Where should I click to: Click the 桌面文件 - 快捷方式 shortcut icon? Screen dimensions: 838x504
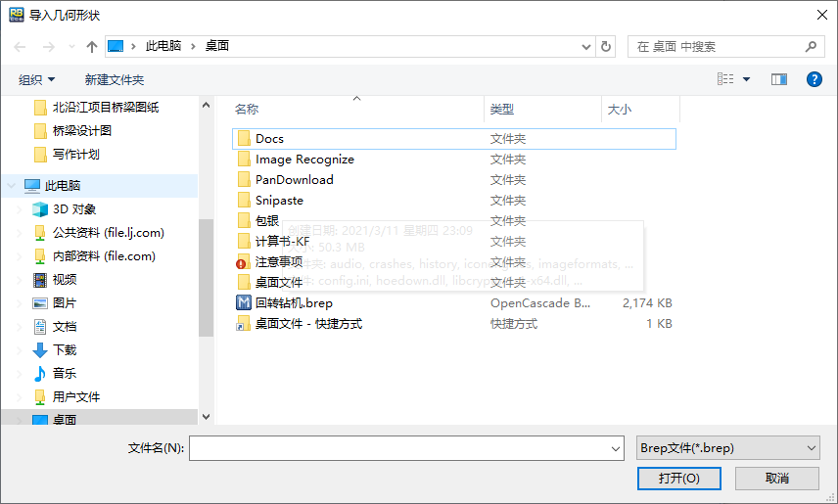(x=244, y=323)
